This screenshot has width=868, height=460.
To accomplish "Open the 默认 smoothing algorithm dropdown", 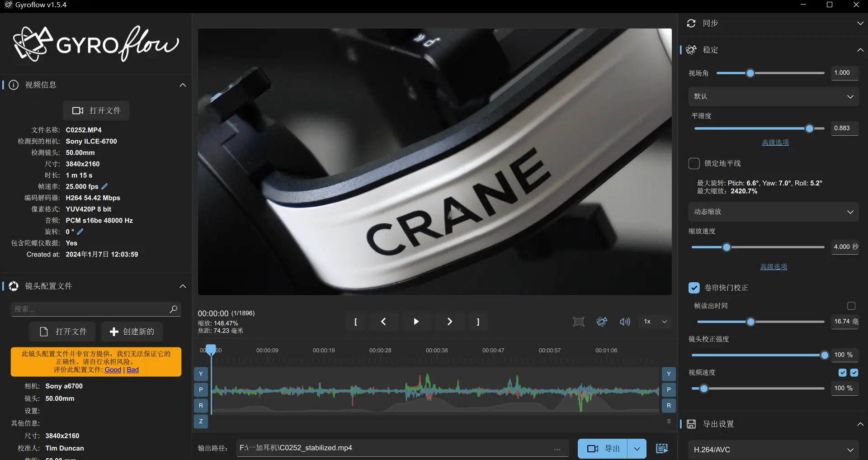I will coord(774,96).
